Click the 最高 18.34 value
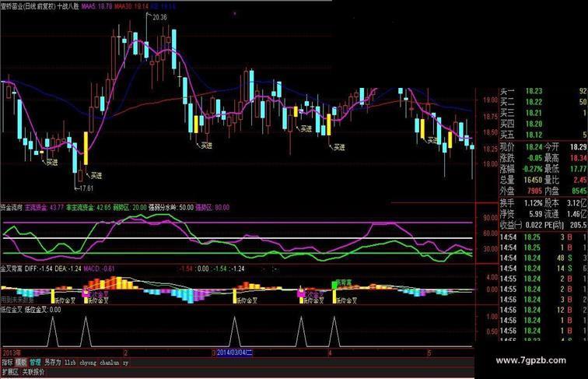Screen dimensions: 588x379 point(579,158)
